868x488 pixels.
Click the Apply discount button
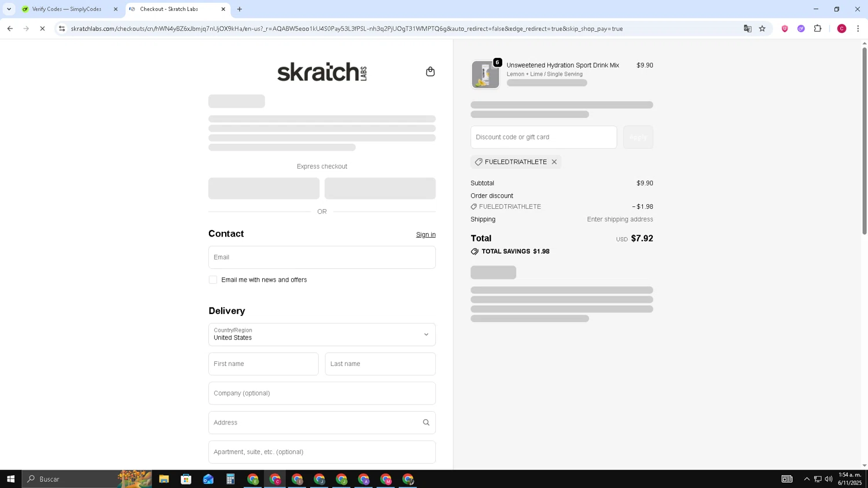pyautogui.click(x=638, y=137)
